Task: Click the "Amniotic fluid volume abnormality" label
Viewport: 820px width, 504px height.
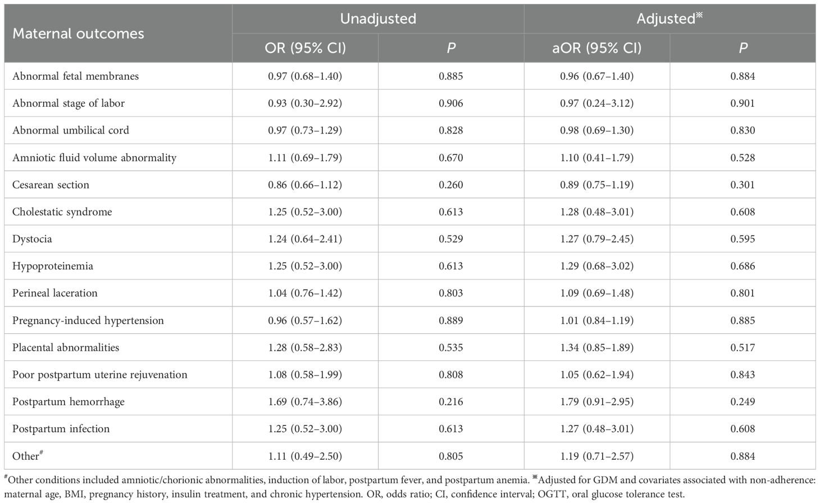Action: (94, 158)
